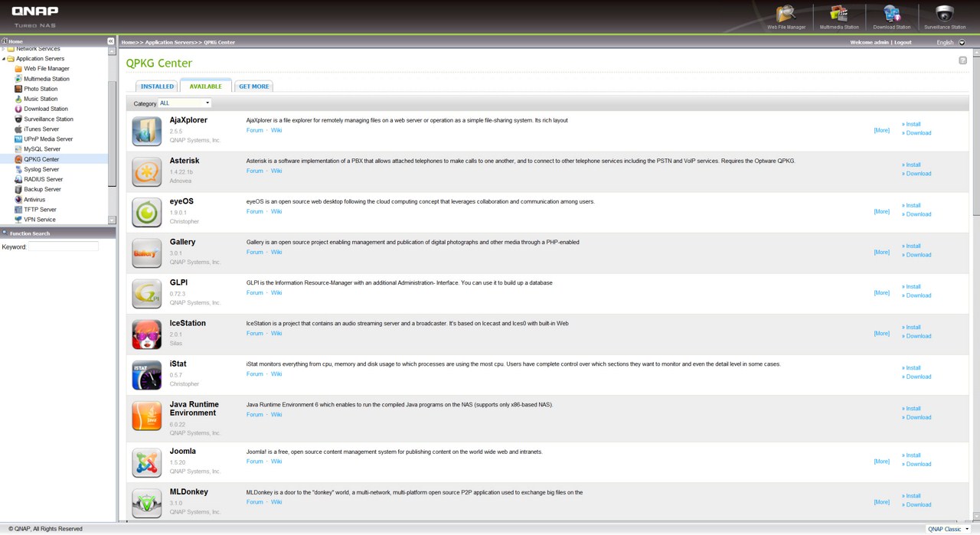Open the help question-mark icon
The image size is (980, 535).
click(x=962, y=60)
